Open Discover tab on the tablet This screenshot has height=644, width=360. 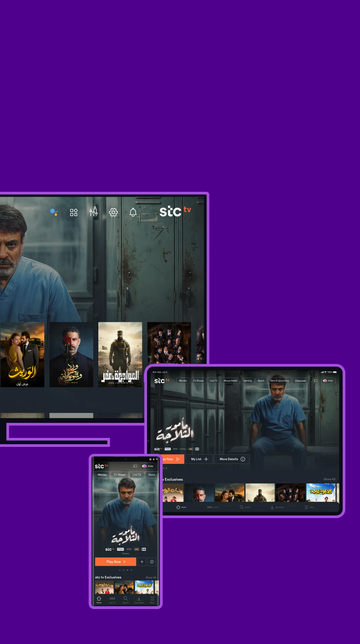[x=300, y=381]
